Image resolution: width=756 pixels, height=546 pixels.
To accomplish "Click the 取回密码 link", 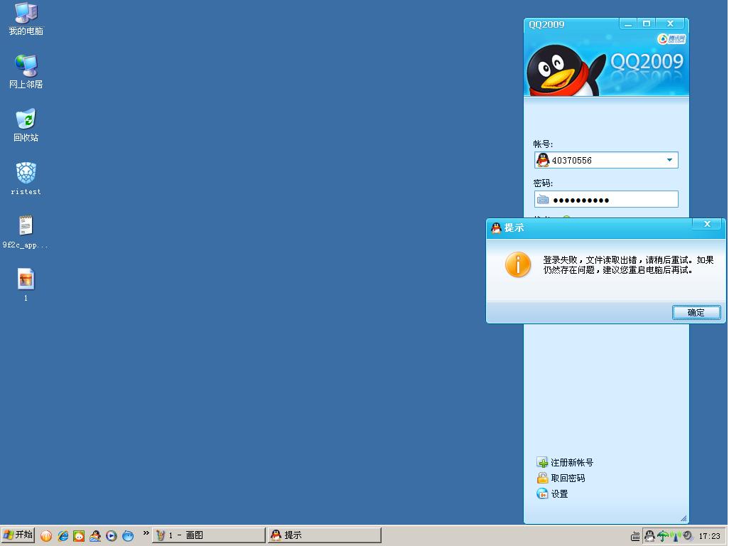I will click(568, 478).
